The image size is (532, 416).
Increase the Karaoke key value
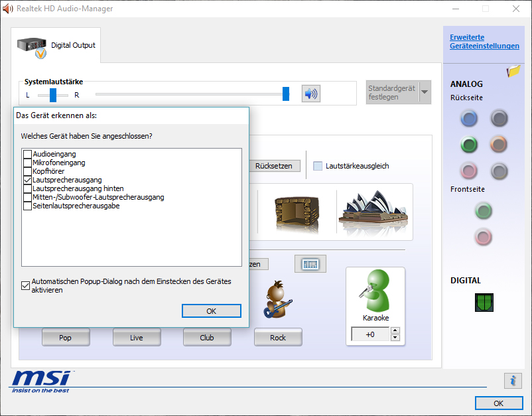click(x=395, y=330)
